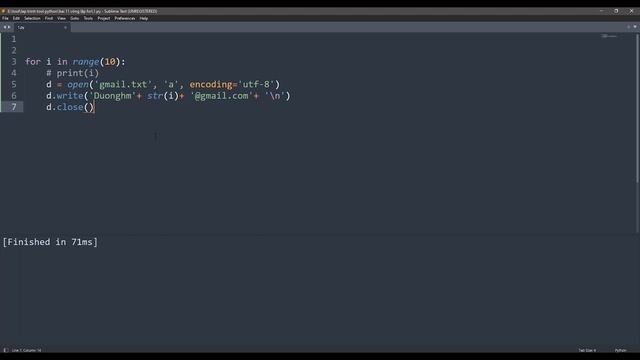Click the 'utf-8' string

(256, 84)
